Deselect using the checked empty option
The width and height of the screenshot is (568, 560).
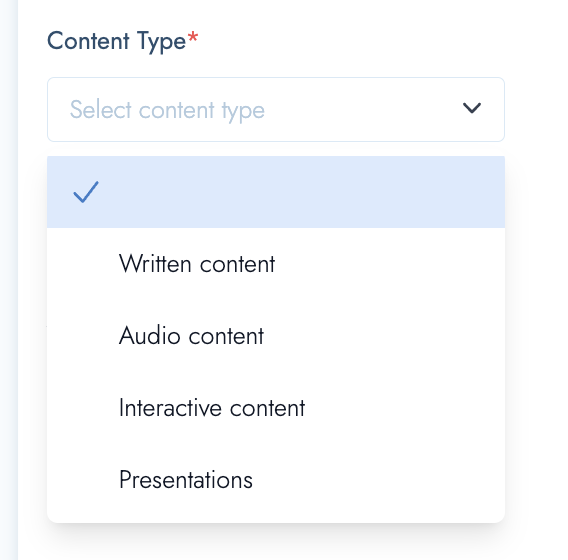click(276, 192)
